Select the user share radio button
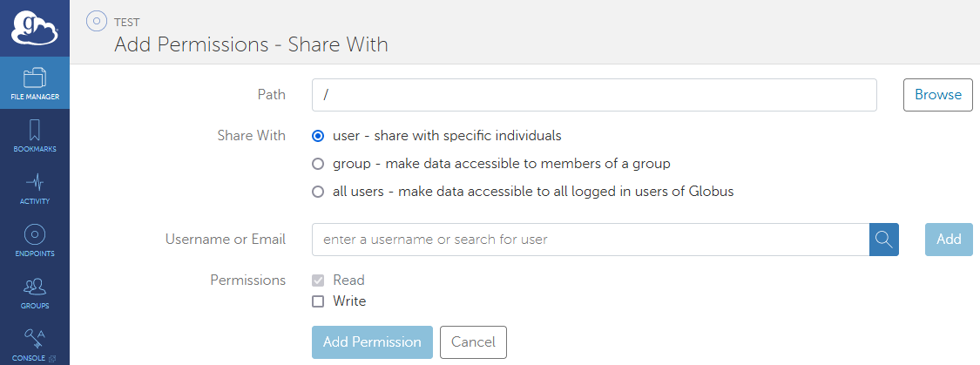980x365 pixels. click(318, 136)
